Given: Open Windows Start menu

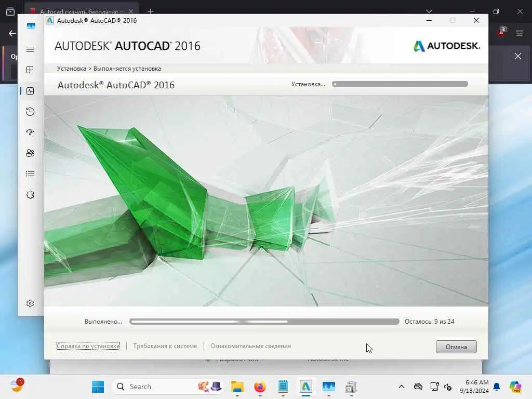Looking at the screenshot, I should (x=98, y=387).
